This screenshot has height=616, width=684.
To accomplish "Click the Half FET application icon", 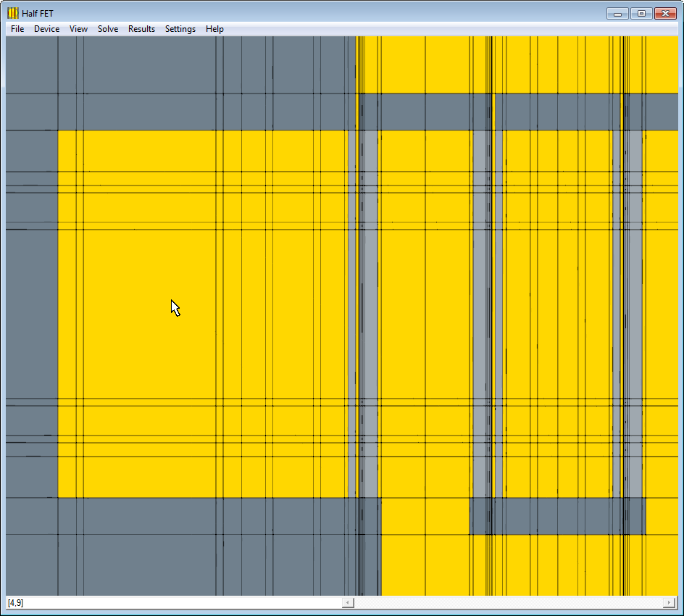I will point(13,13).
